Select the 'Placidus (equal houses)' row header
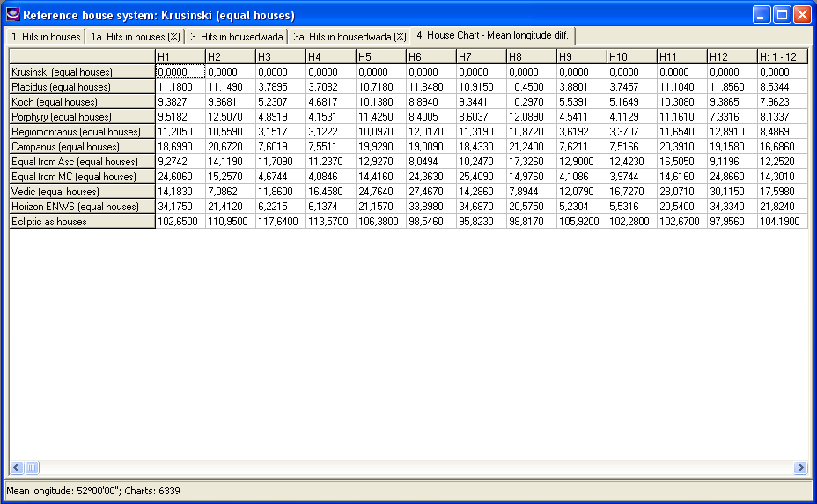 coord(83,87)
